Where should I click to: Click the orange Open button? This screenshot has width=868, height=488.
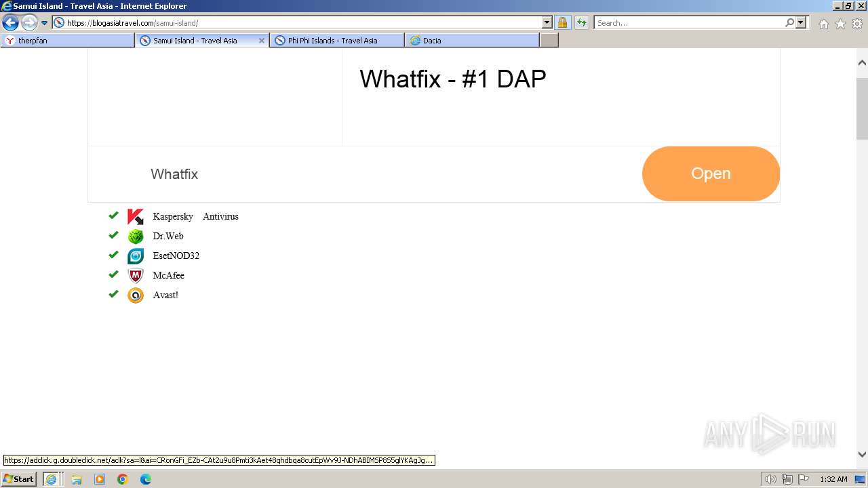[711, 174]
